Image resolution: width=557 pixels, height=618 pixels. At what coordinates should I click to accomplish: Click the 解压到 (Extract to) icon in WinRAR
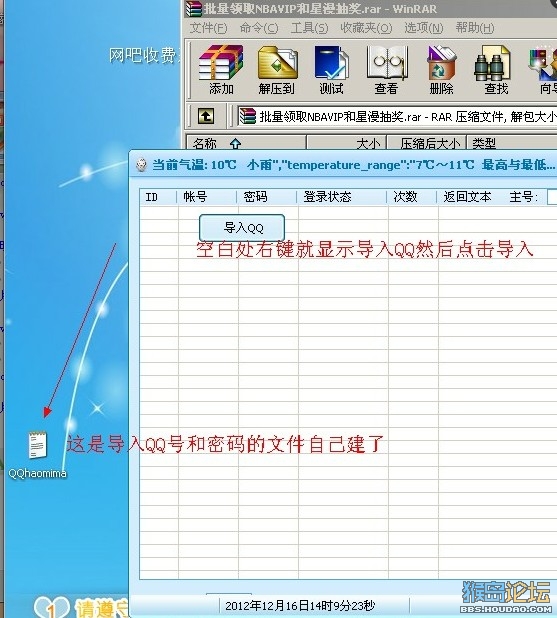click(277, 70)
